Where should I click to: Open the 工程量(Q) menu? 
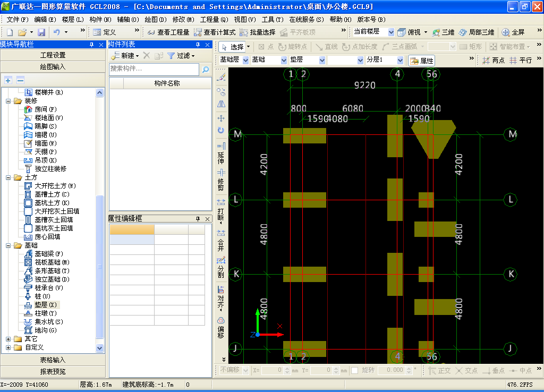[x=214, y=20]
